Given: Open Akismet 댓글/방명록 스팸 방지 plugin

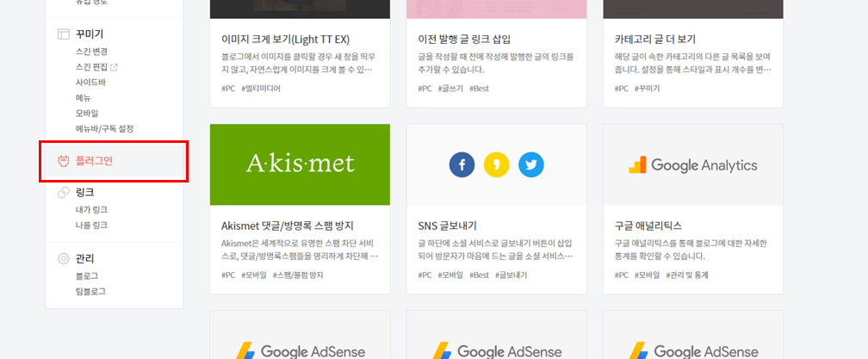Looking at the screenshot, I should (x=288, y=226).
